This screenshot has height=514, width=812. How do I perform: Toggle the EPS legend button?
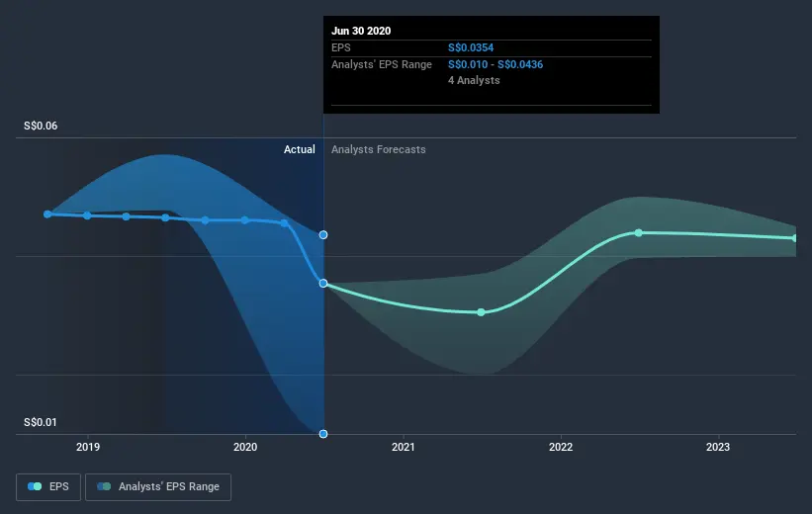pos(48,486)
